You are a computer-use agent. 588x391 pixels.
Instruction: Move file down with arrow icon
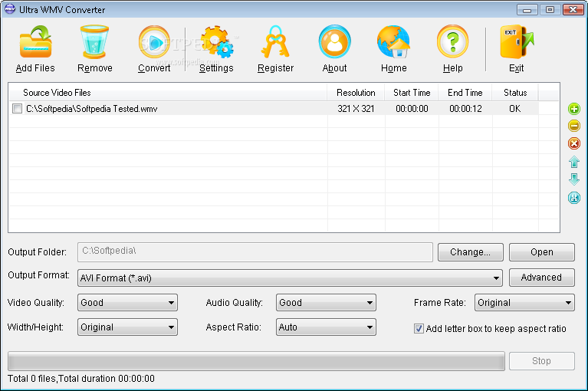pyautogui.click(x=573, y=179)
